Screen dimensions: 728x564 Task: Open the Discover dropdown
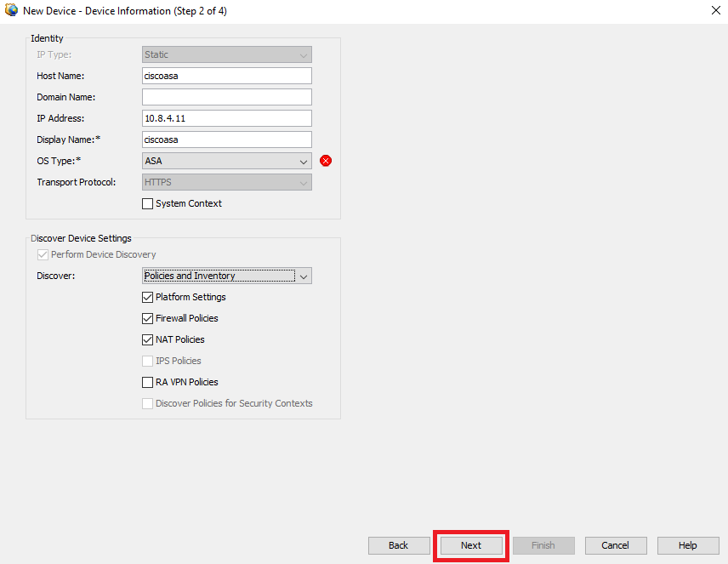pyautogui.click(x=226, y=276)
